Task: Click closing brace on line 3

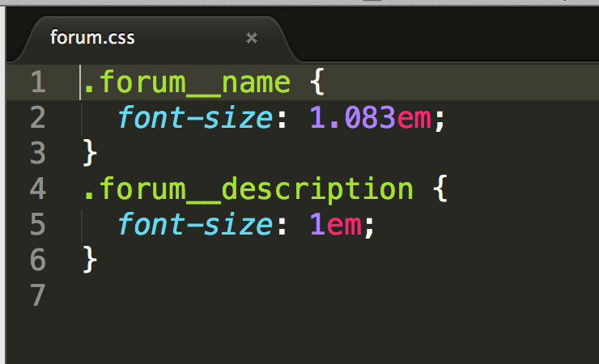Action: point(90,153)
